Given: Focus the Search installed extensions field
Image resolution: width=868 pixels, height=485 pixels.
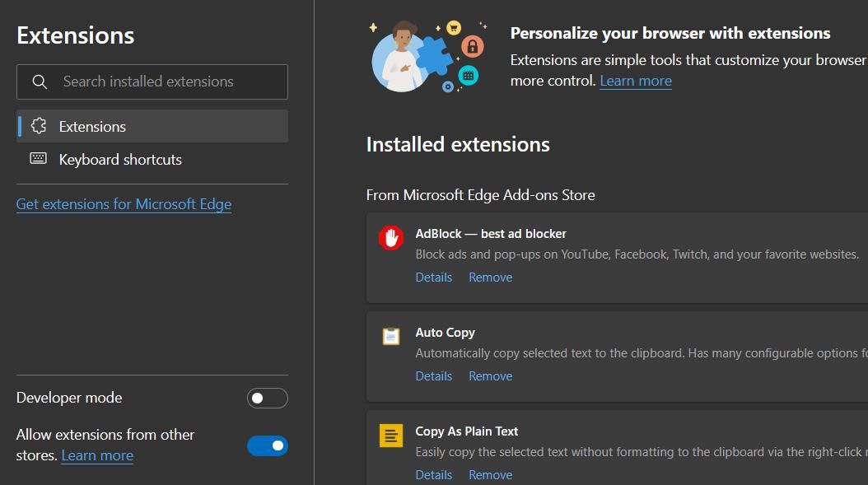Looking at the screenshot, I should (152, 82).
